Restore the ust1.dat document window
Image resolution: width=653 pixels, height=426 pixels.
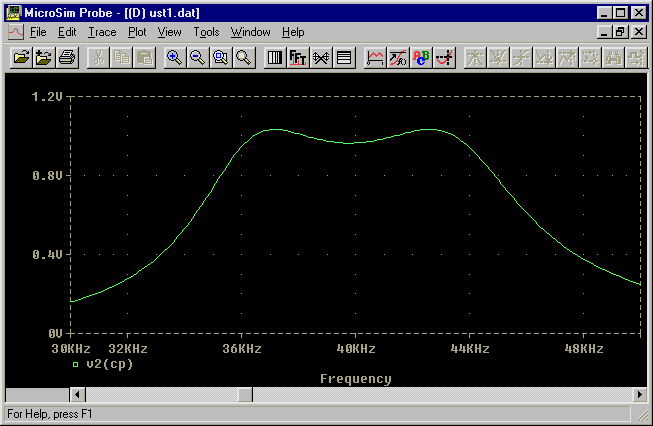click(x=621, y=32)
